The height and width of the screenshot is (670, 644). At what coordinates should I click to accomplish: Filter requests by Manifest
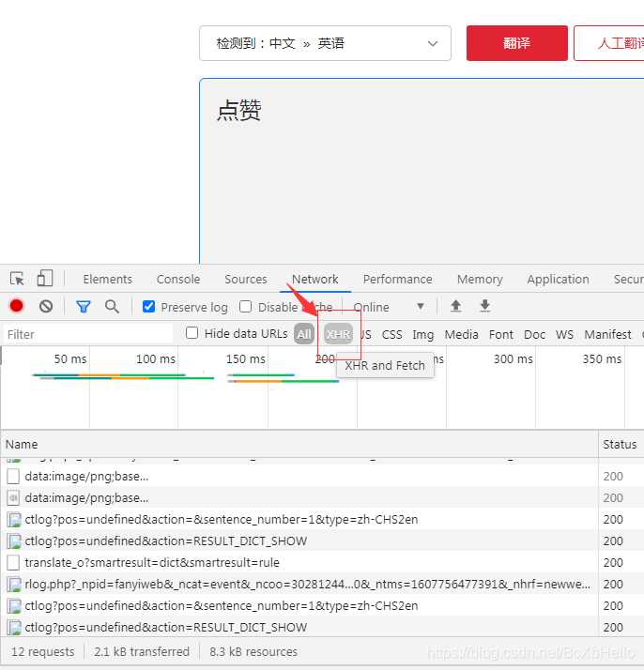coord(607,334)
